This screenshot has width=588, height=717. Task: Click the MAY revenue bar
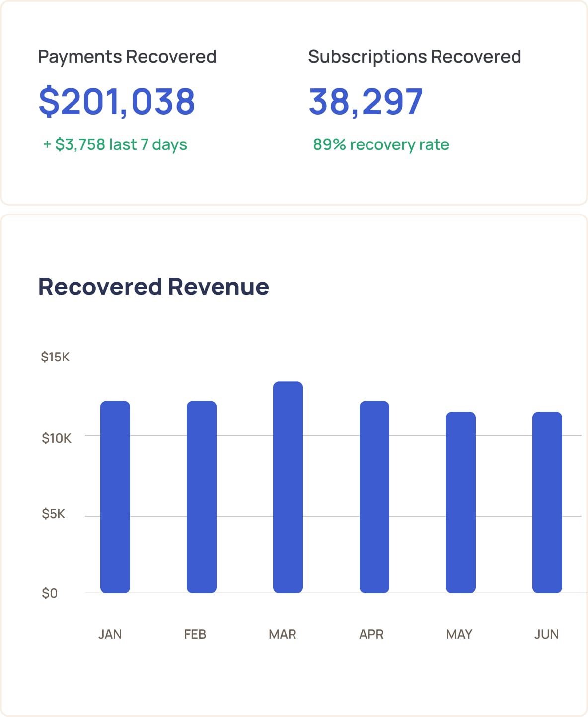(460, 502)
